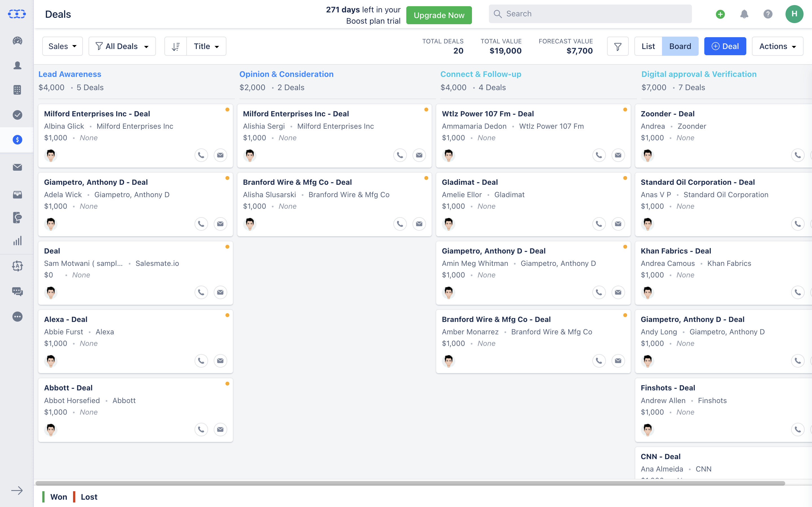812x507 pixels.
Task: Open Contacts person icon in sidebar
Action: pos(17,65)
